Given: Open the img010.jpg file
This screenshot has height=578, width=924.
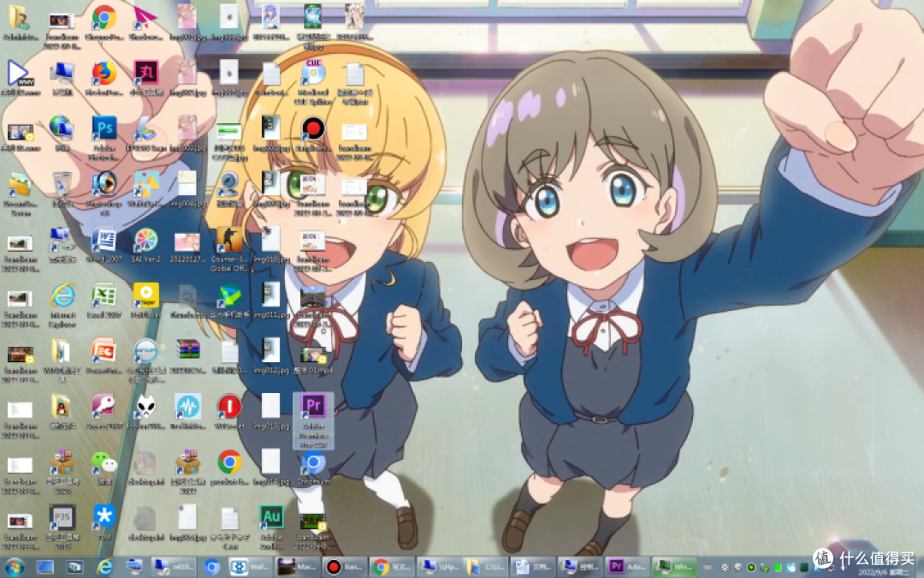Looking at the screenshot, I should [x=271, y=246].
